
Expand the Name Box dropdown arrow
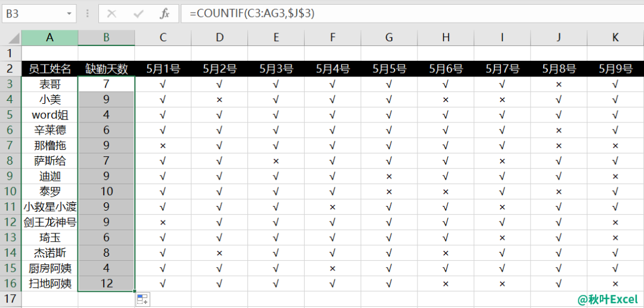coord(69,14)
